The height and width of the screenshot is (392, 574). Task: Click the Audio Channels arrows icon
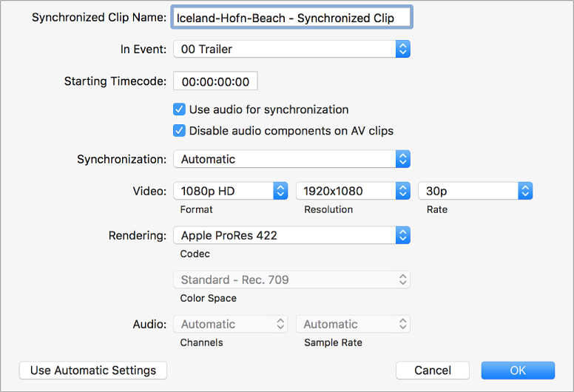[x=280, y=324]
